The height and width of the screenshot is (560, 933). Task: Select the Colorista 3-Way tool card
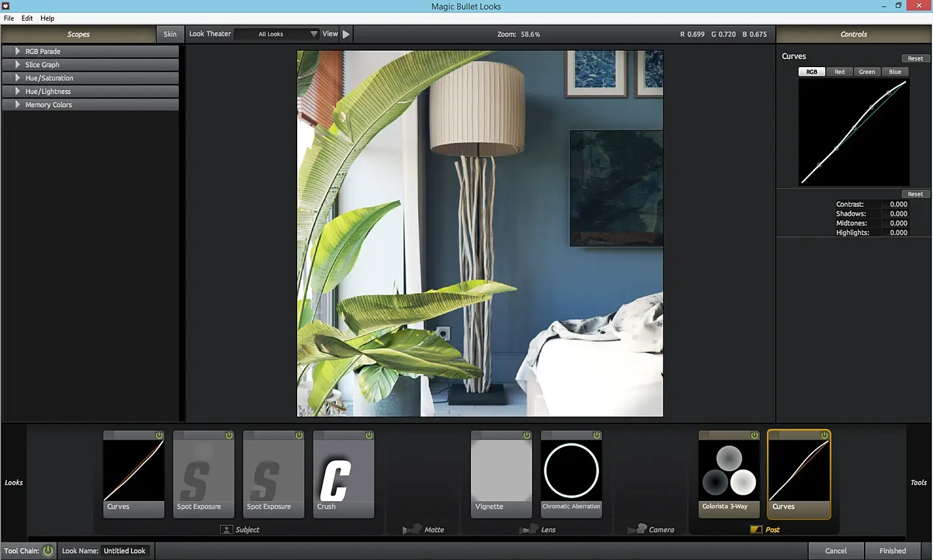729,474
